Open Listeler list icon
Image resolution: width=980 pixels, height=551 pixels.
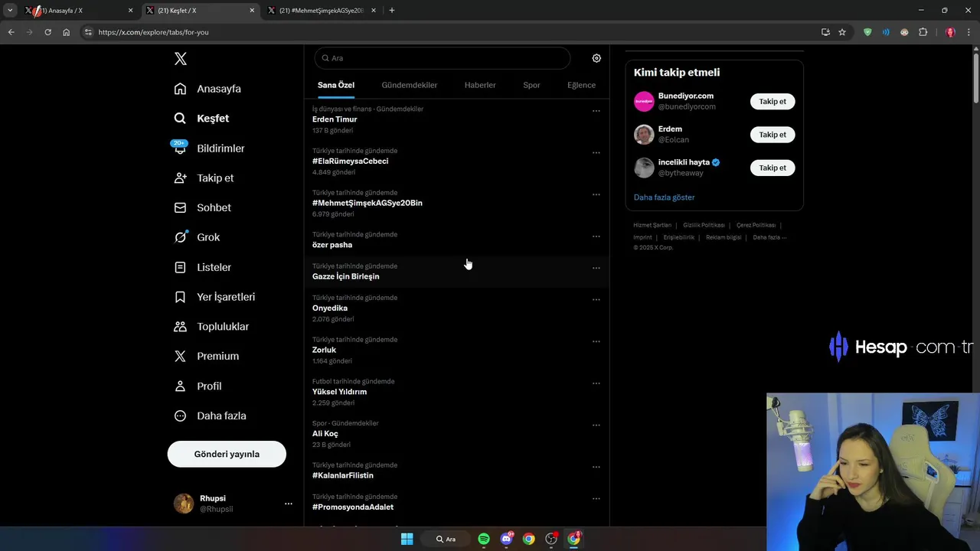tap(180, 267)
